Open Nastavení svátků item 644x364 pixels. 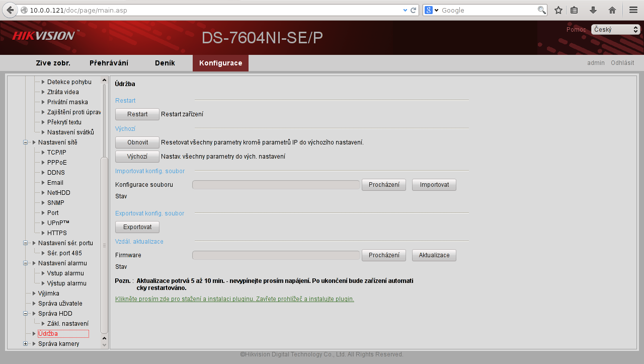(x=70, y=132)
